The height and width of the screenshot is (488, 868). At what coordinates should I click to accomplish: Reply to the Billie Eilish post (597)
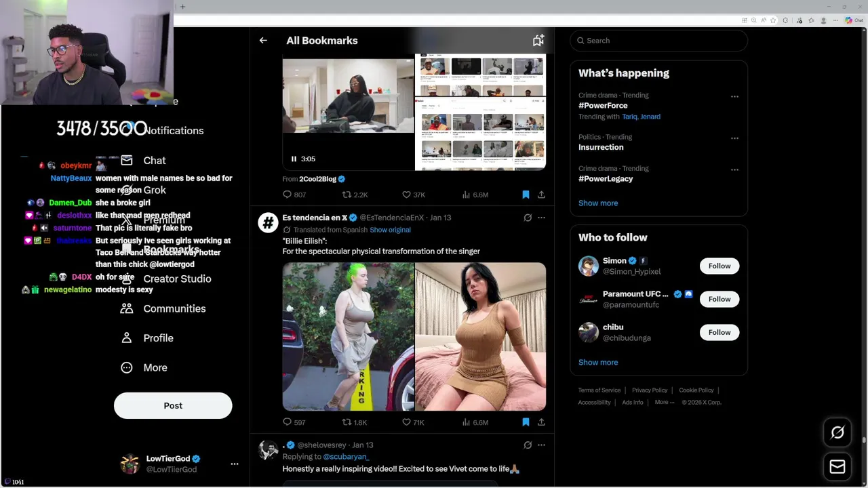click(294, 422)
